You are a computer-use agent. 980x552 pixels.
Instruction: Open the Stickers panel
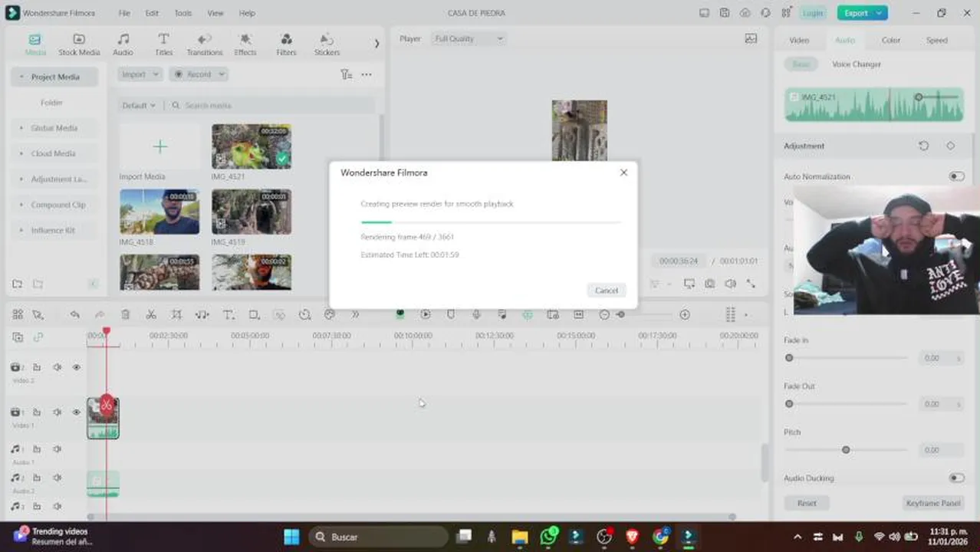click(x=327, y=45)
